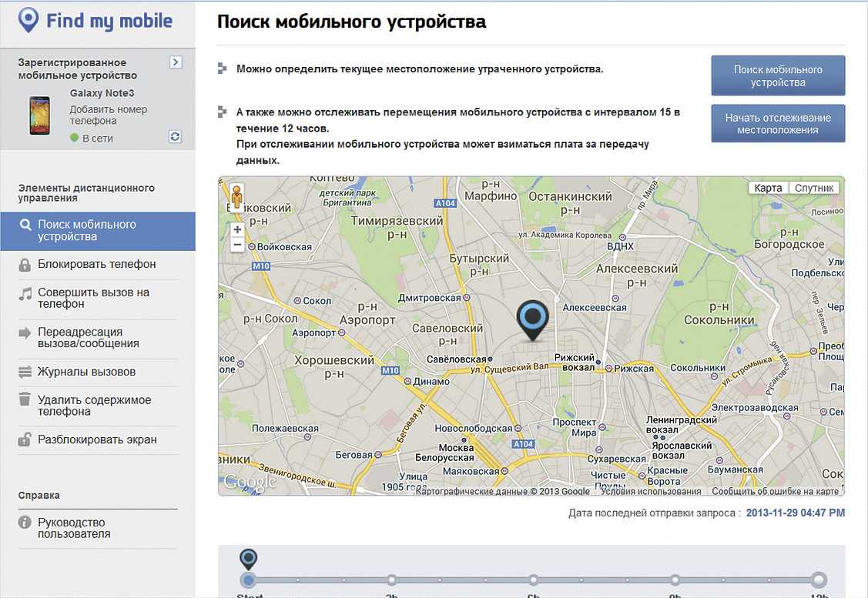Click the Рижская metro label on map
868x598 pixels.
pos(634,369)
